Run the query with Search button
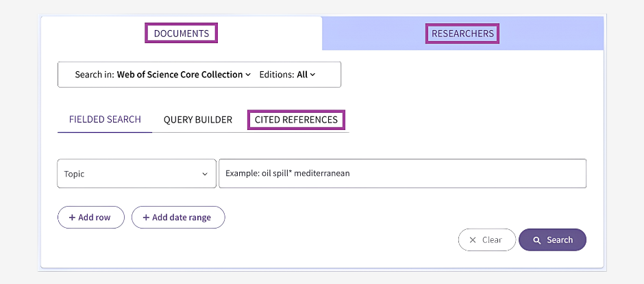 552,240
